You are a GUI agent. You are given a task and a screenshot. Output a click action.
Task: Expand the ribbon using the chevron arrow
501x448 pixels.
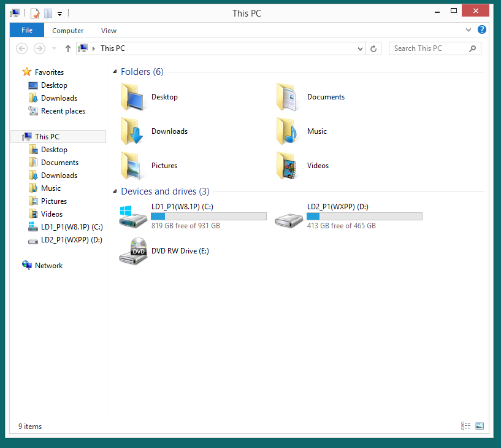click(469, 29)
